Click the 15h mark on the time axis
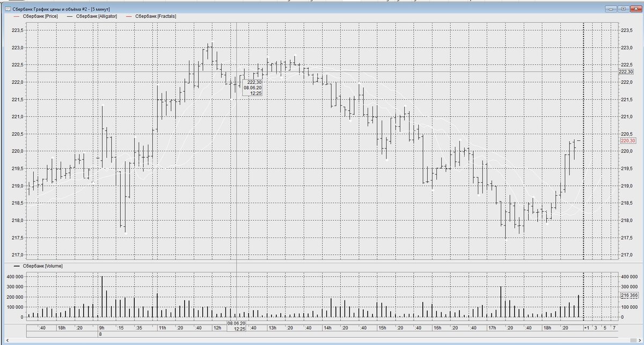The image size is (644, 345). pos(382,328)
